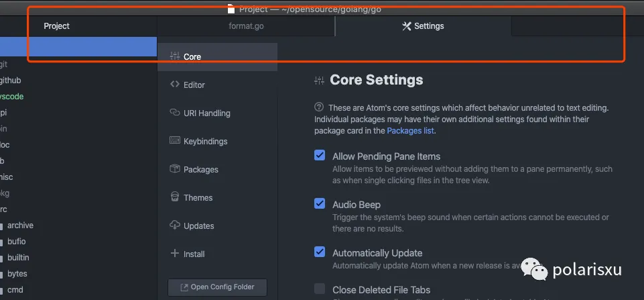This screenshot has width=644, height=300.
Task: Expand the bufio folder
Action: [x=16, y=242]
